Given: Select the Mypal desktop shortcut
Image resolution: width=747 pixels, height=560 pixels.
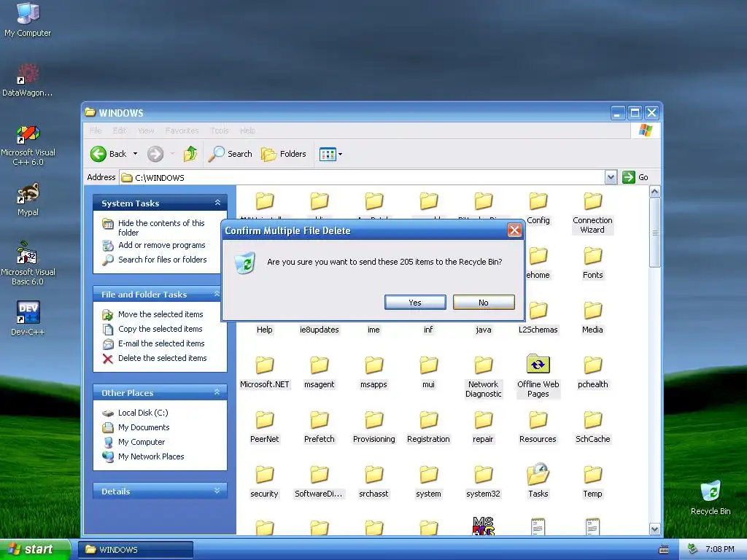Looking at the screenshot, I should [28, 199].
